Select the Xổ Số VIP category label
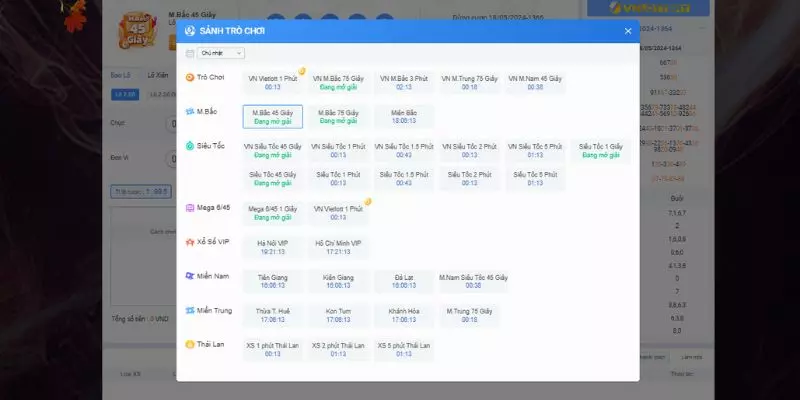The width and height of the screenshot is (800, 400). (x=213, y=242)
